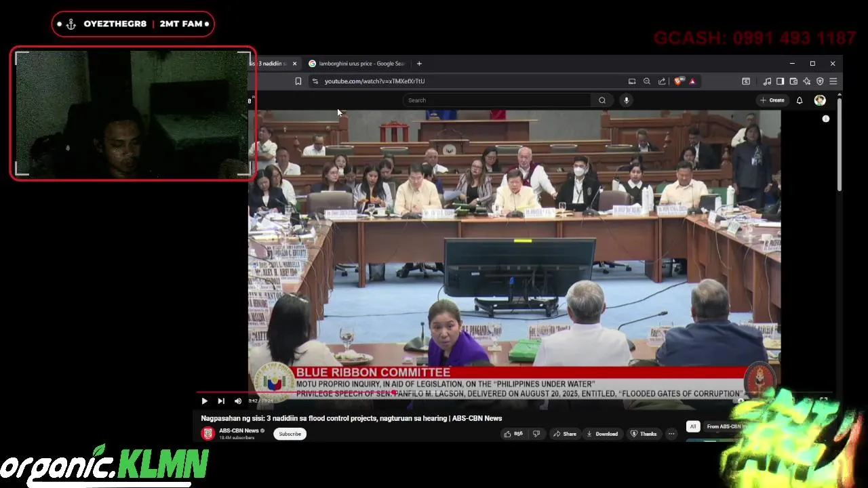The width and height of the screenshot is (868, 488).
Task: Mute the video volume speaker icon
Action: (x=237, y=401)
